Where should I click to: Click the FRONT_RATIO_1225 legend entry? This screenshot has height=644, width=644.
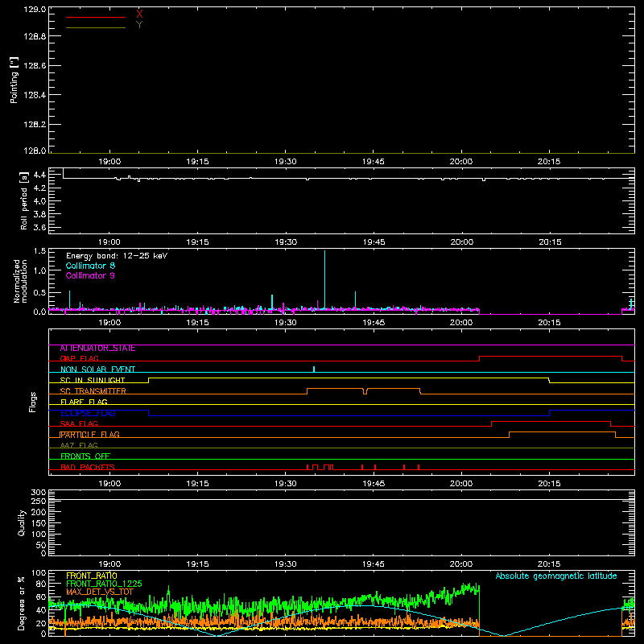coord(104,584)
